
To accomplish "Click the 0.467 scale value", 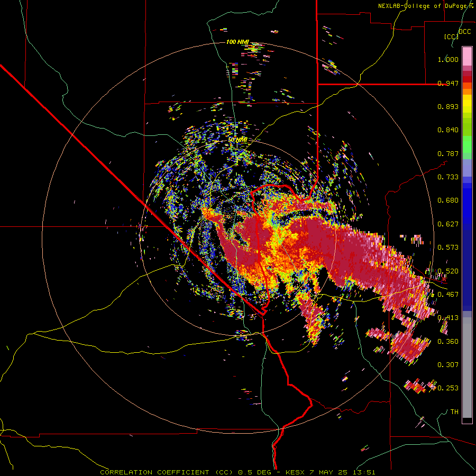I will [448, 295].
